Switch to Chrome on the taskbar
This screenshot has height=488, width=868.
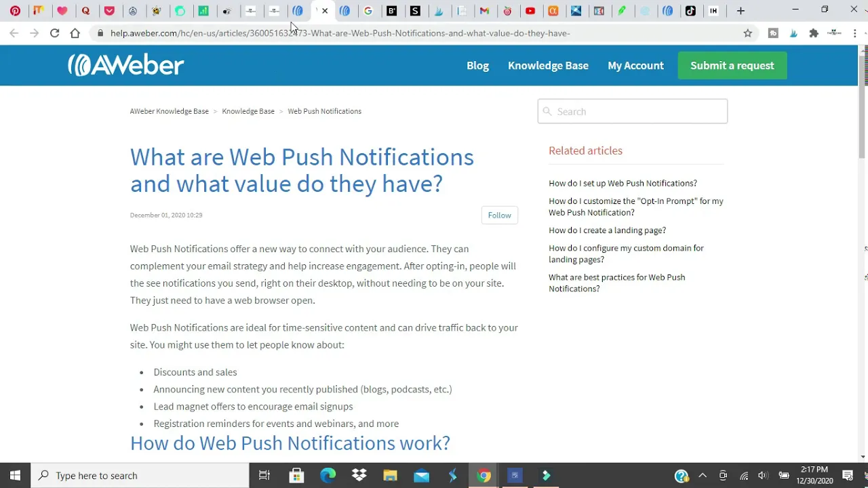pyautogui.click(x=484, y=475)
